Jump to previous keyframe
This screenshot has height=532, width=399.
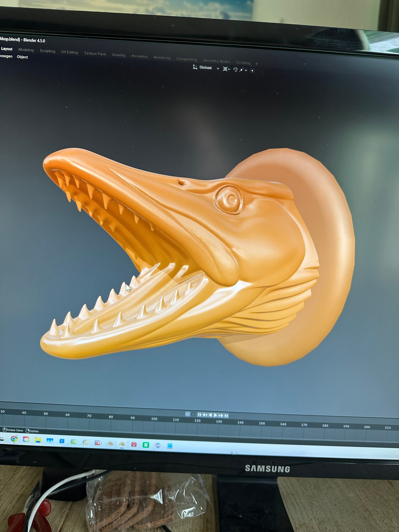[205, 414]
